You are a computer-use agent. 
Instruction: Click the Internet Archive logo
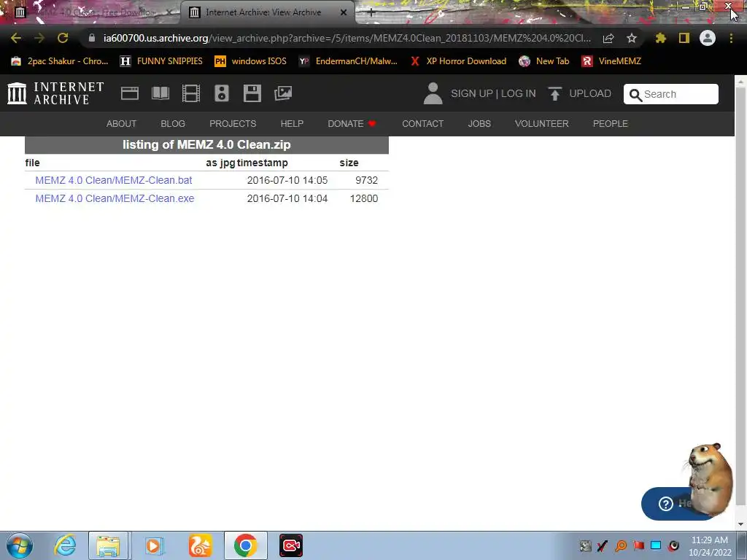[55, 93]
